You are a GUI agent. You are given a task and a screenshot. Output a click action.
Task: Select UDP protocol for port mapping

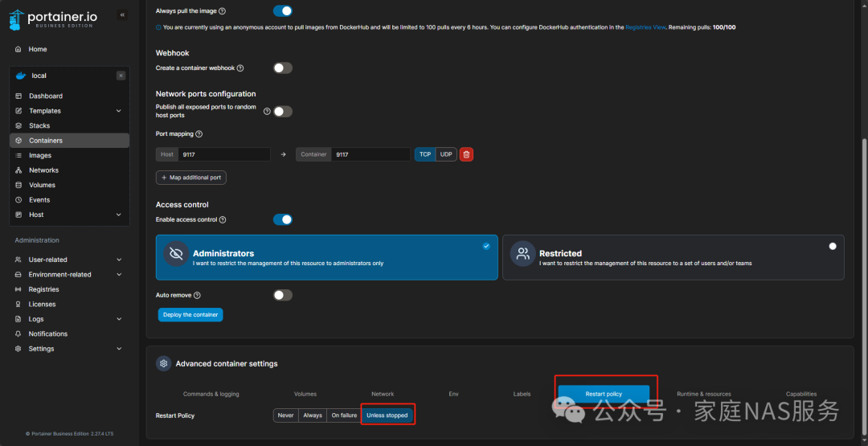[446, 154]
